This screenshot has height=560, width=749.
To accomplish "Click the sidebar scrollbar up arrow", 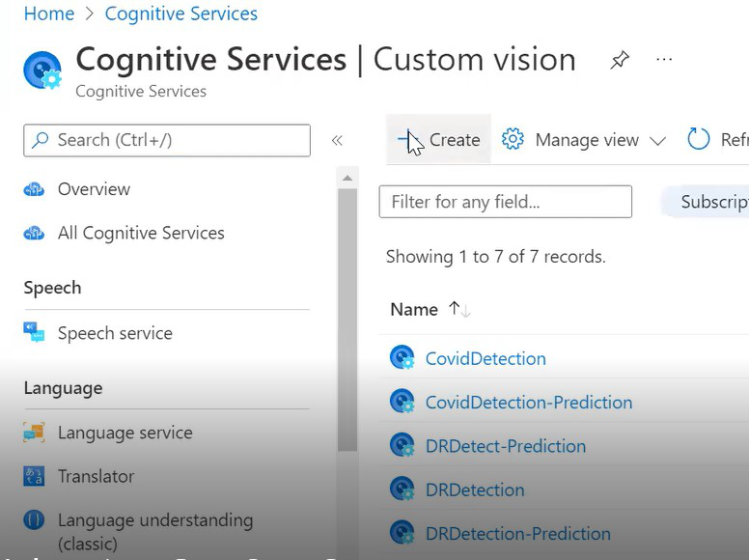I will pos(347,178).
